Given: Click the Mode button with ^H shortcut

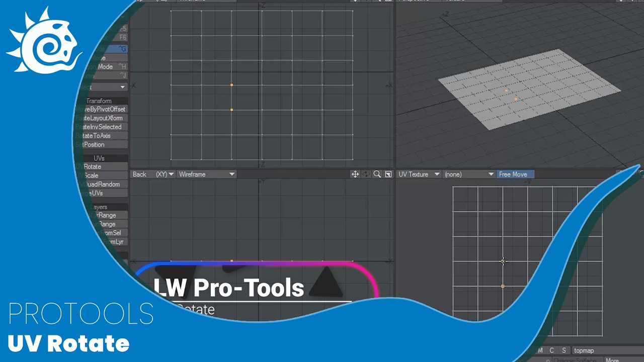Looking at the screenshot, I should pyautogui.click(x=108, y=67).
